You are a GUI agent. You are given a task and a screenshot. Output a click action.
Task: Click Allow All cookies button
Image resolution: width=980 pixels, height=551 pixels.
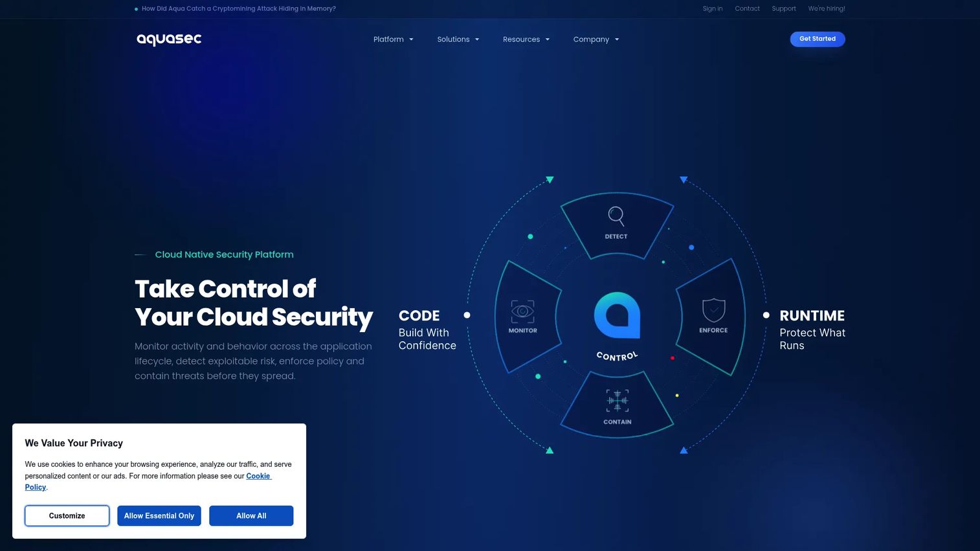pos(251,516)
